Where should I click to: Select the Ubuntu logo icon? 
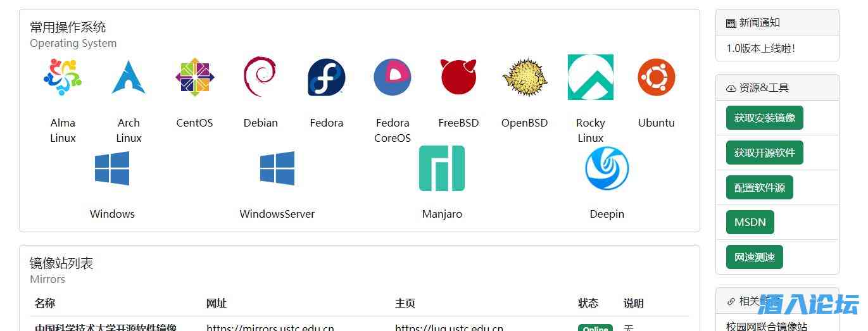click(656, 77)
